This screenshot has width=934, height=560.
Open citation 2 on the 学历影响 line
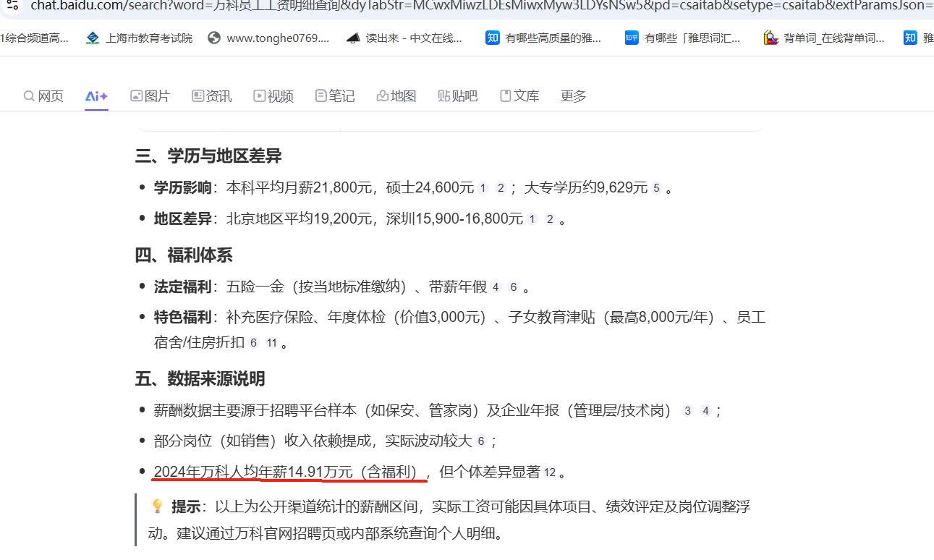[501, 188]
